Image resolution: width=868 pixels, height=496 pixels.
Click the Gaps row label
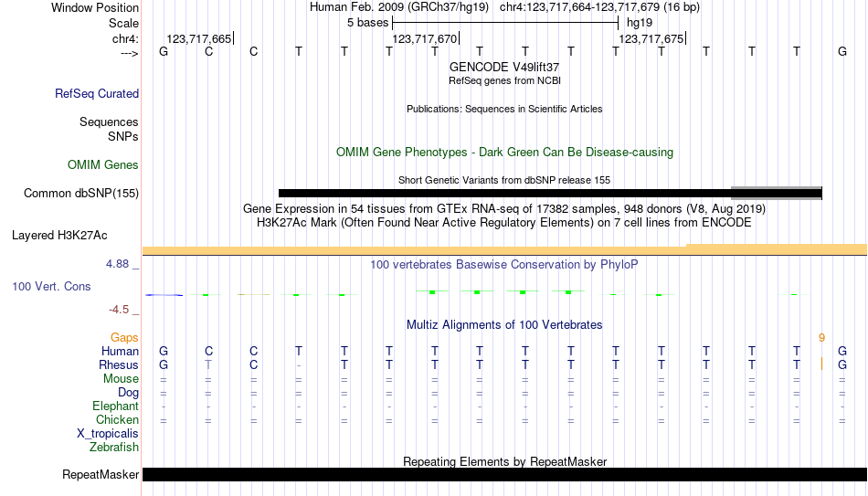point(124,338)
